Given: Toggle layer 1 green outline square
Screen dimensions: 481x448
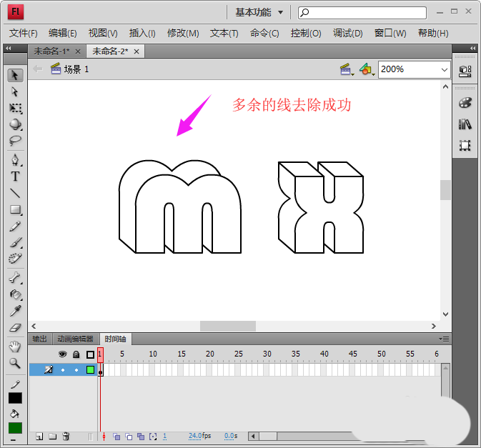Looking at the screenshot, I should tap(90, 370).
